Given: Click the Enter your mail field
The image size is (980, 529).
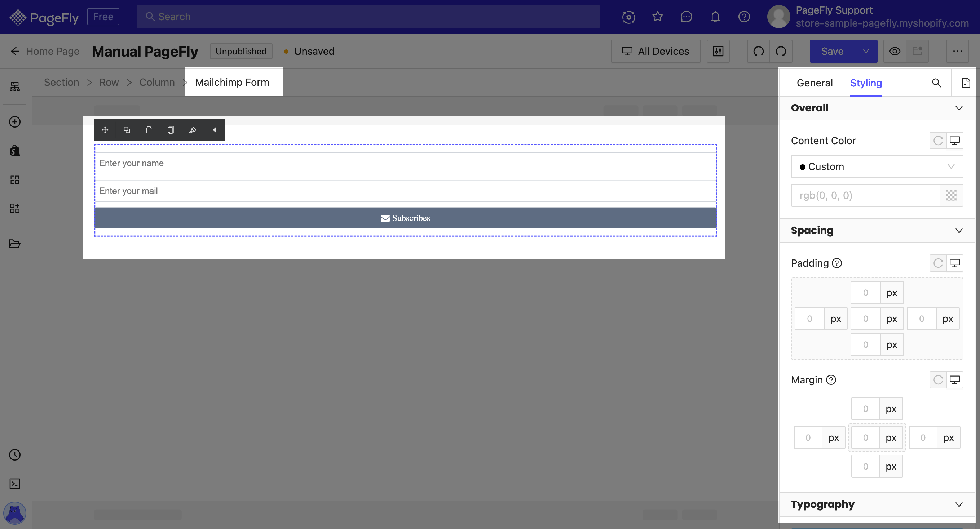Looking at the screenshot, I should click(405, 191).
